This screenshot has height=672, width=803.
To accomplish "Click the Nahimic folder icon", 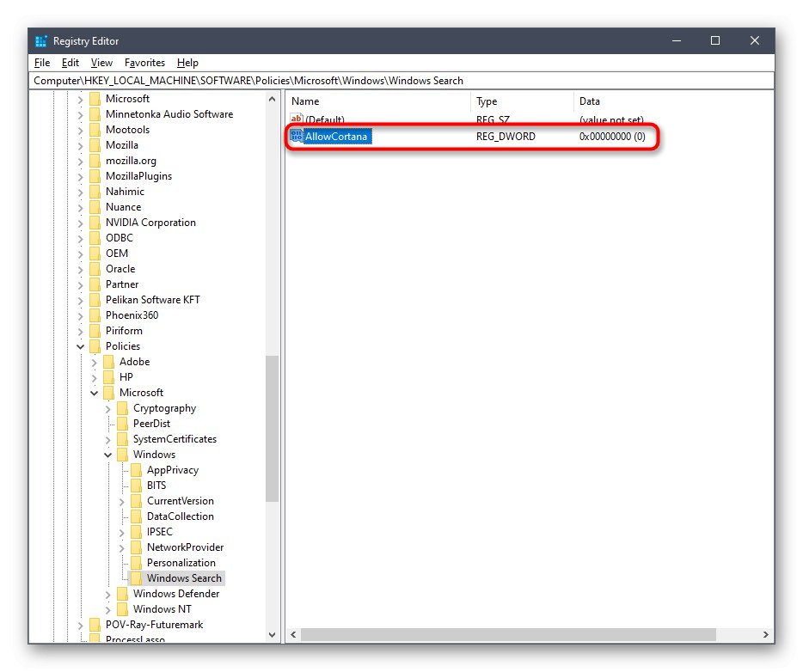I will coord(95,192).
